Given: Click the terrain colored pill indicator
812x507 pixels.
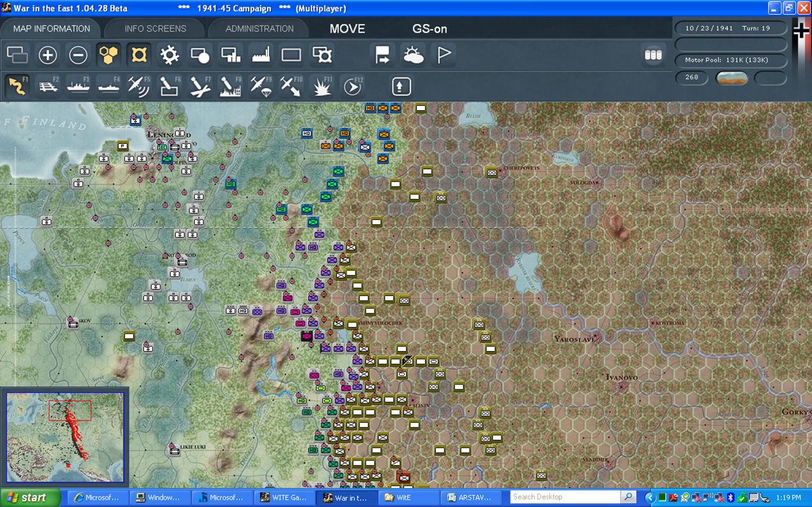Looking at the screenshot, I should click(x=732, y=78).
